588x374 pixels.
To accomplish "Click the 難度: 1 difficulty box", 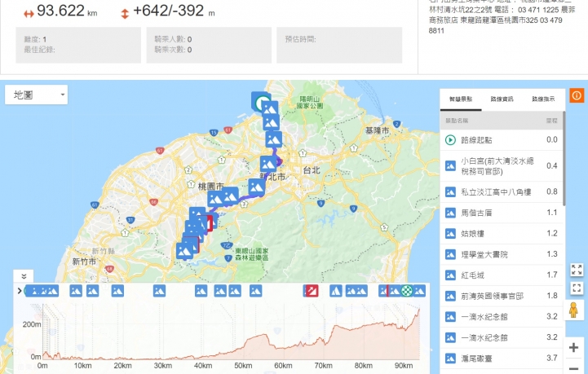I will pyautogui.click(x=78, y=45).
